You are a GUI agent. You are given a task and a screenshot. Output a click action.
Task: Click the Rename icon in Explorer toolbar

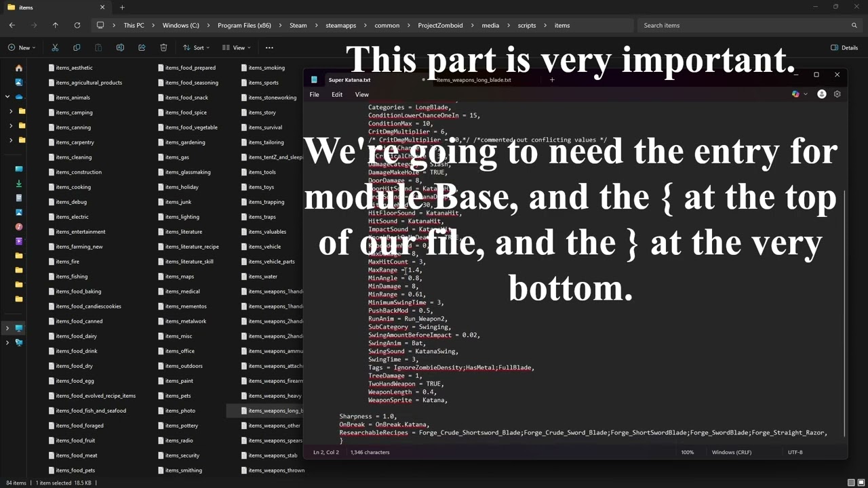[x=120, y=47]
